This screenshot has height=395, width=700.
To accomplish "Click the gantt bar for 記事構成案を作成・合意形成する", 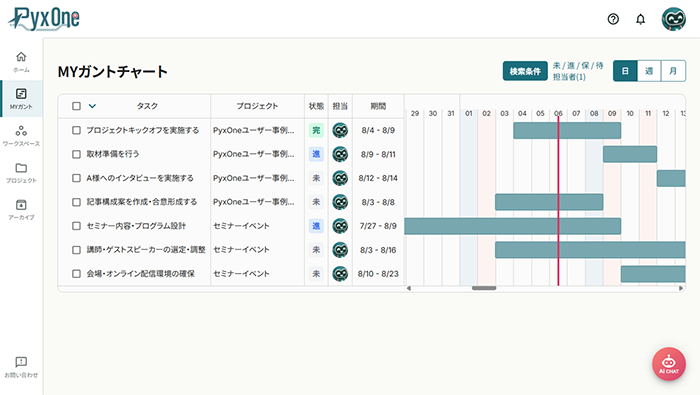I will 549,202.
